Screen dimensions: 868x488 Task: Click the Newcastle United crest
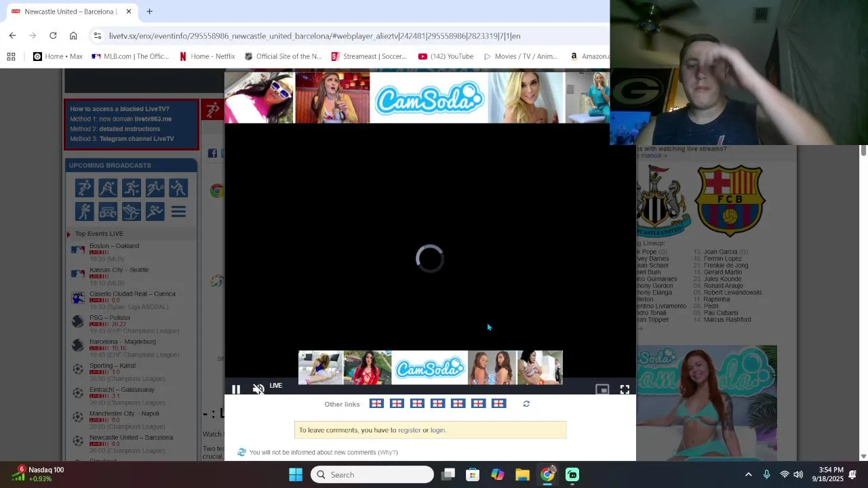click(662, 201)
